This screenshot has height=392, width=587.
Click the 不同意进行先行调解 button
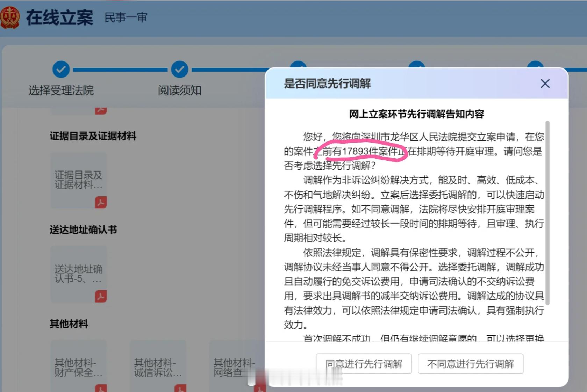470,364
